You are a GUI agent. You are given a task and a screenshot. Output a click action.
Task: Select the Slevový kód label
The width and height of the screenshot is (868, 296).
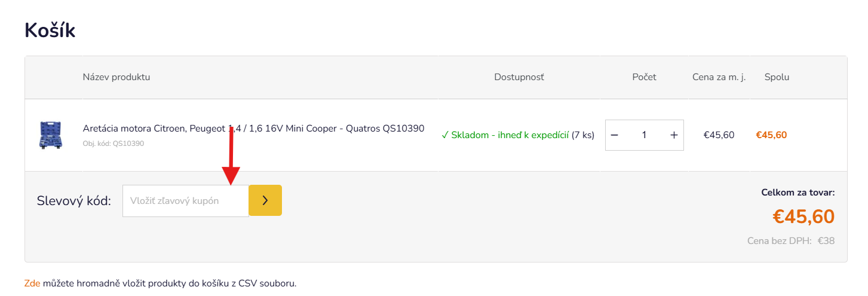pyautogui.click(x=74, y=201)
